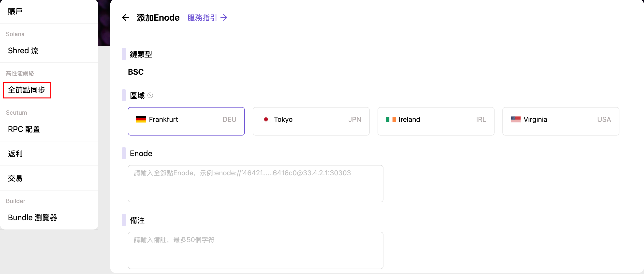Open 返利 rebates page
The height and width of the screenshot is (274, 644).
[15, 154]
